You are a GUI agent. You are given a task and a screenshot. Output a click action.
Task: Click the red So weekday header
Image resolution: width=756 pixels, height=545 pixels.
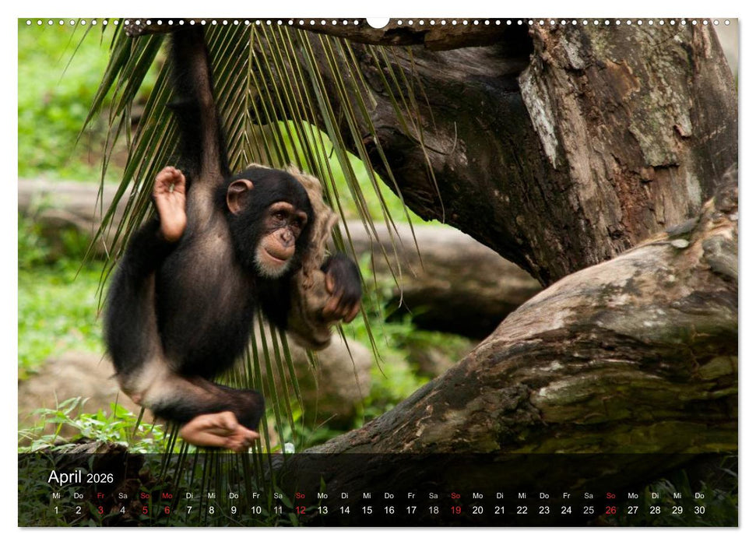tap(146, 496)
